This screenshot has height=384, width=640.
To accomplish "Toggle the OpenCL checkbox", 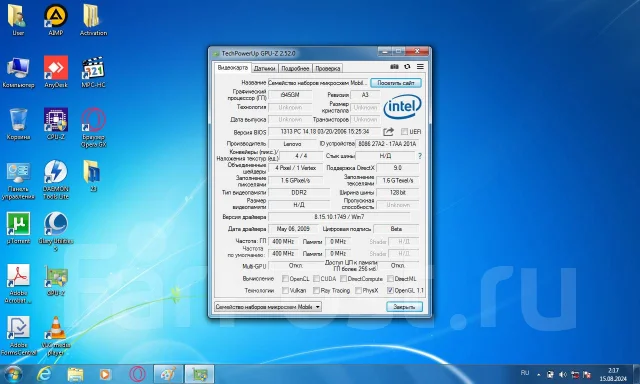I will tap(285, 279).
